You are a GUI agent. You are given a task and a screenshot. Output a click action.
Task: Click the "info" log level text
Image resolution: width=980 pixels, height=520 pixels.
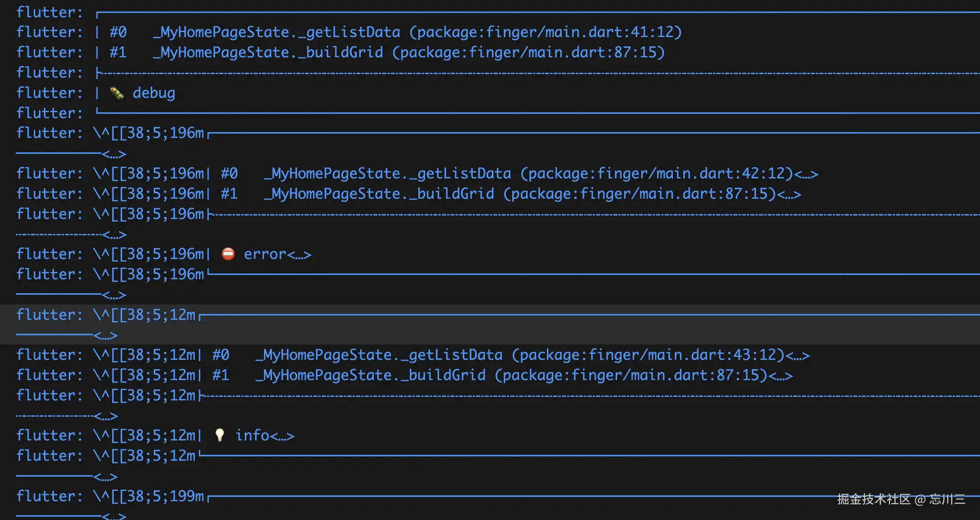[x=252, y=435]
